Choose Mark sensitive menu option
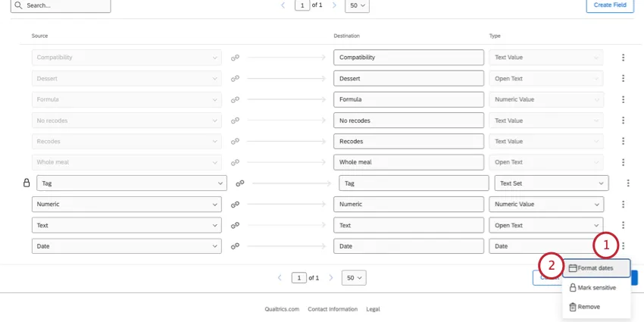Screen dimensions: 644x322 [x=596, y=288]
